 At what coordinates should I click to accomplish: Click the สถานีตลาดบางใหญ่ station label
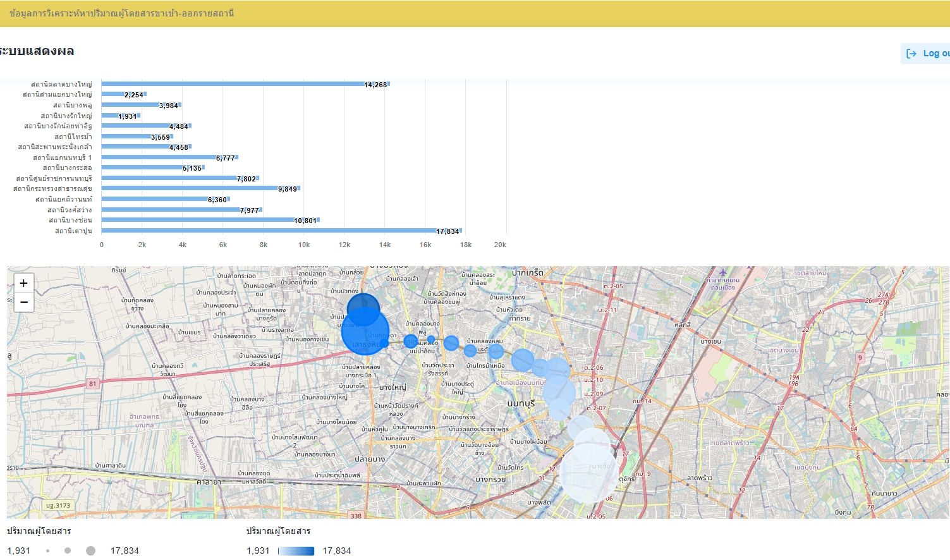[61, 84]
